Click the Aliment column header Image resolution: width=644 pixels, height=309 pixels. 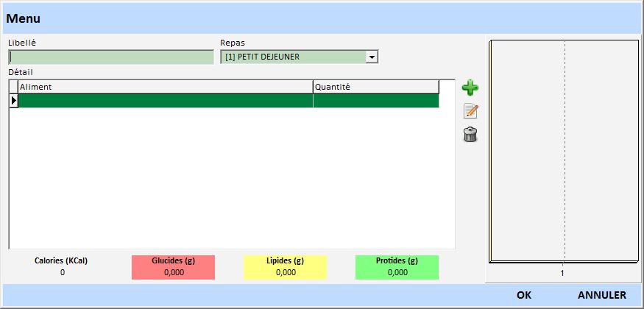(165, 87)
